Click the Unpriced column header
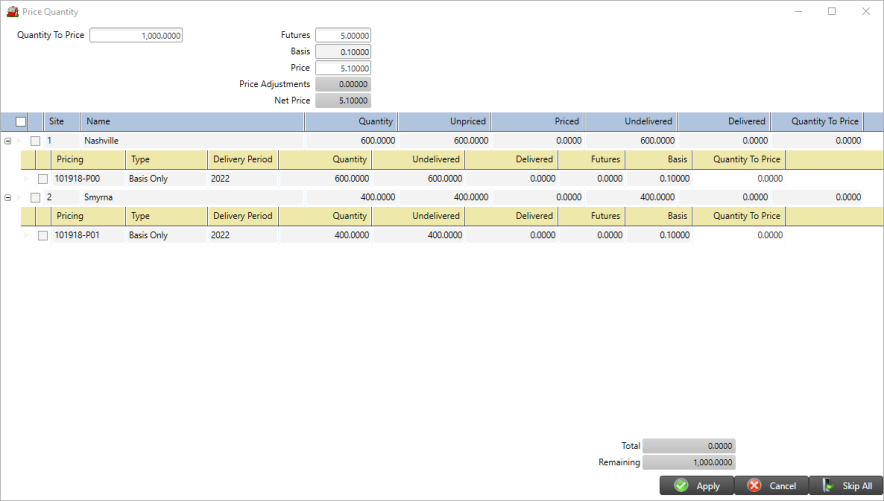Viewport: 884px width, 501px height. pyautogui.click(x=444, y=121)
